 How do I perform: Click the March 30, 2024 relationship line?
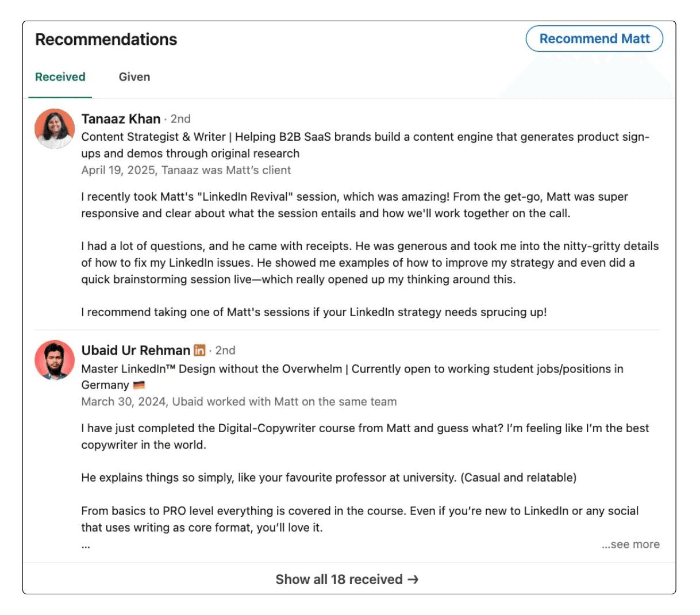pos(239,402)
